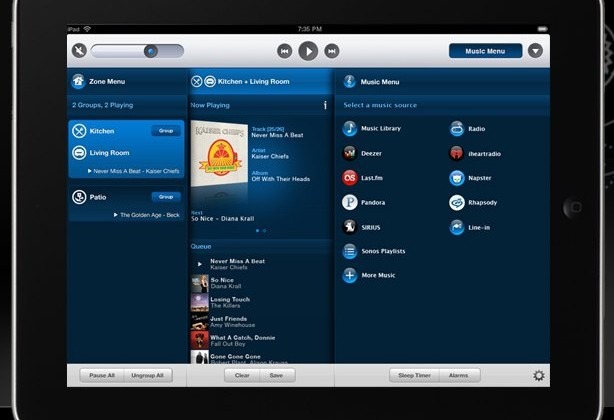Open settings via the gear icon
Screen dimensions: 614x420
point(539,375)
